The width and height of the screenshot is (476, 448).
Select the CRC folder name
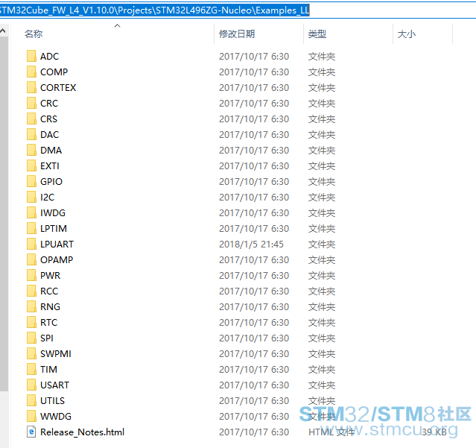tap(49, 104)
